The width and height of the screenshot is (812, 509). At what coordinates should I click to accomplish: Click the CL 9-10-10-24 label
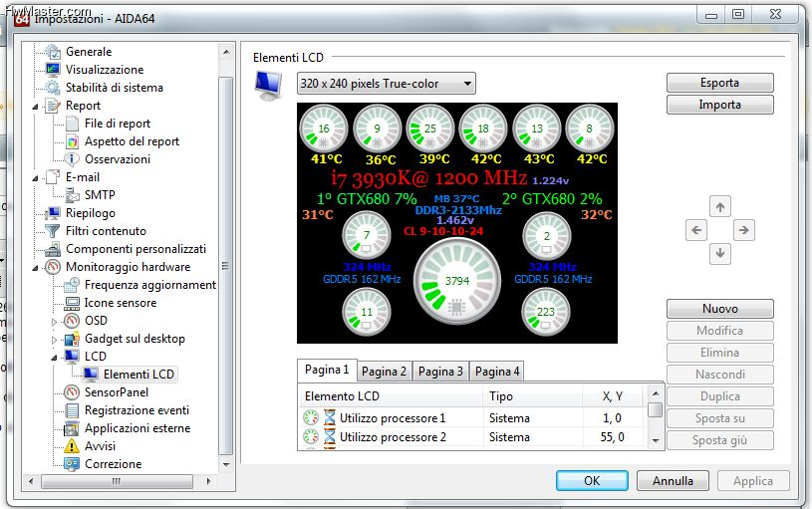coord(443,231)
